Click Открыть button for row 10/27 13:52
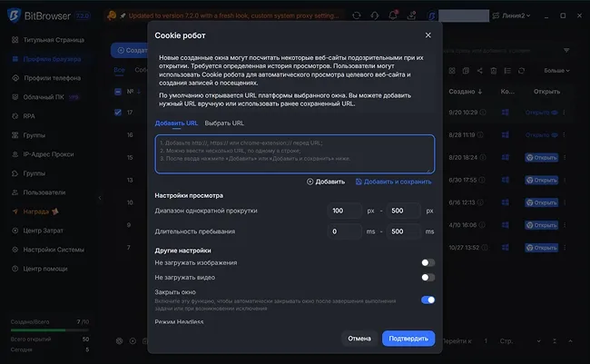 click(x=542, y=248)
